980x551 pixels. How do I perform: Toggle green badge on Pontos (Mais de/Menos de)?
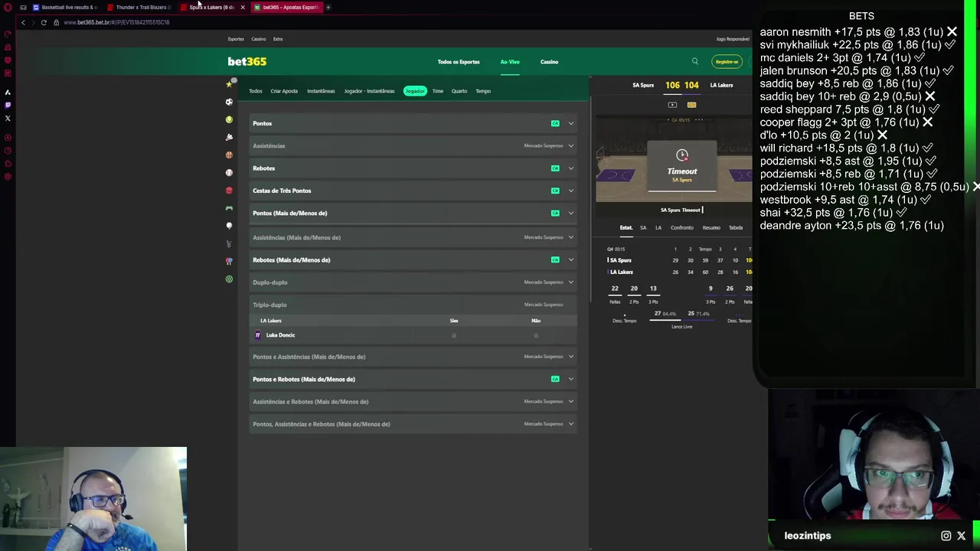point(555,213)
